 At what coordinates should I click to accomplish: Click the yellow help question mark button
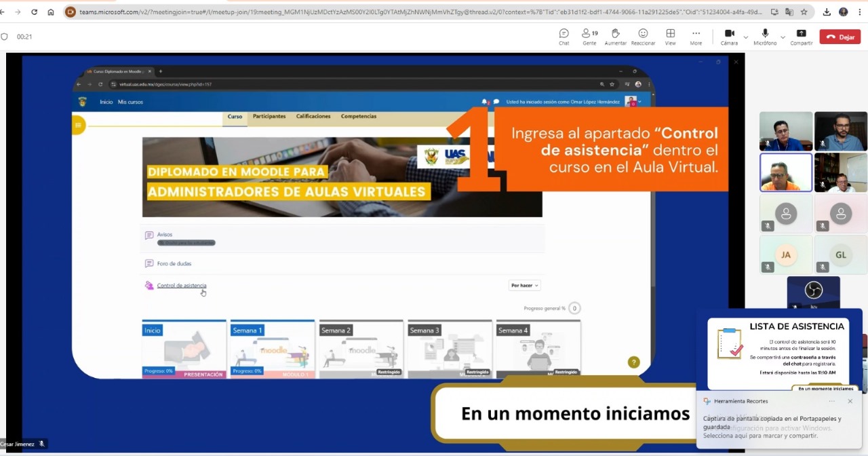point(633,362)
